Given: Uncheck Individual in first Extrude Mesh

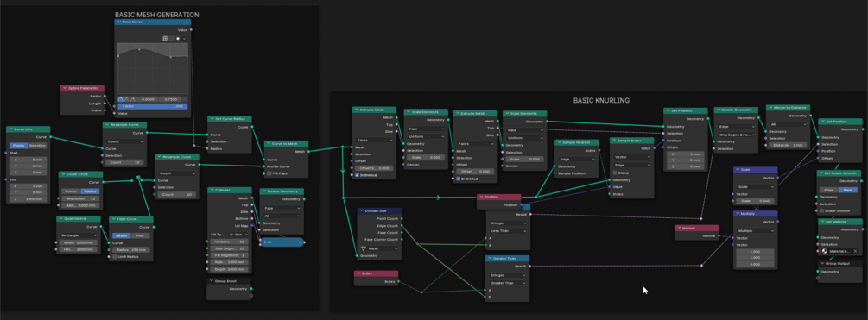Looking at the screenshot, I should pyautogui.click(x=358, y=174).
